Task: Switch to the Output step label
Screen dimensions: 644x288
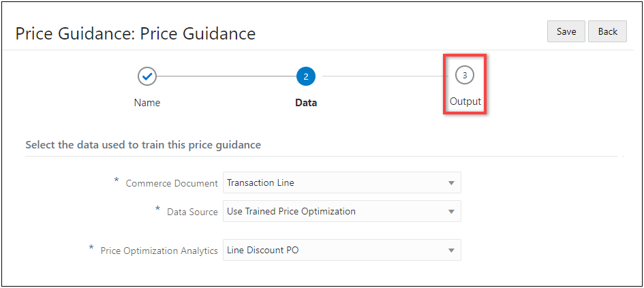Action: point(465,101)
